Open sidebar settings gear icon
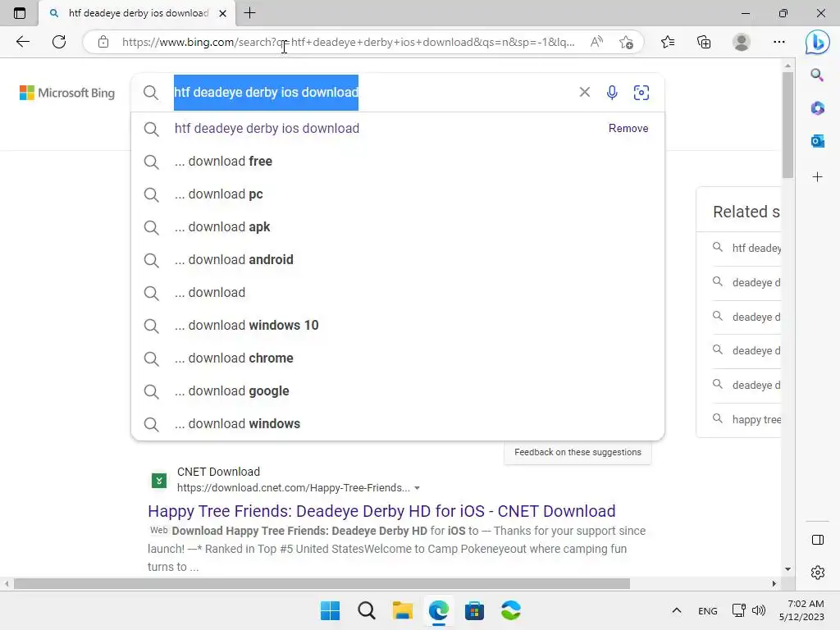 pyautogui.click(x=818, y=573)
